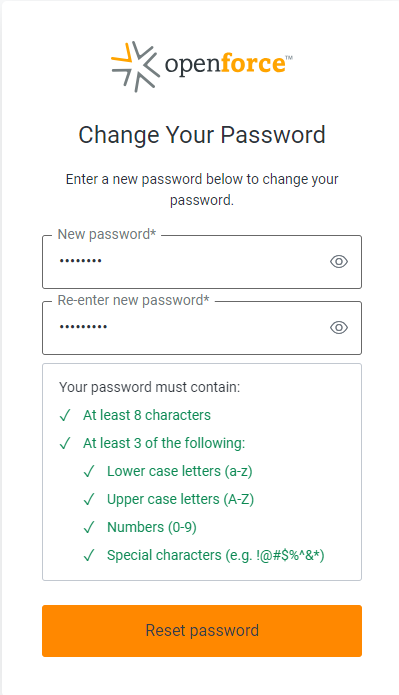Image resolution: width=399 pixels, height=695 pixels.
Task: Click checkmark next to Special characters
Action: (x=89, y=555)
